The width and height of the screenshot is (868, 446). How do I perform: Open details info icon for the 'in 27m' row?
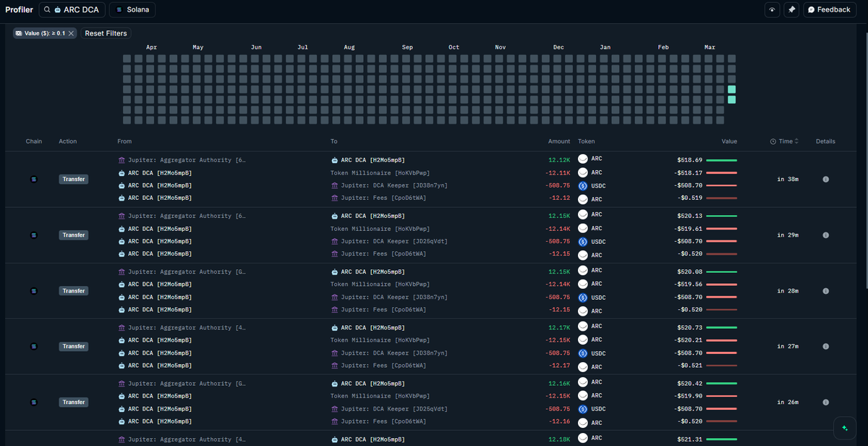pyautogui.click(x=825, y=346)
